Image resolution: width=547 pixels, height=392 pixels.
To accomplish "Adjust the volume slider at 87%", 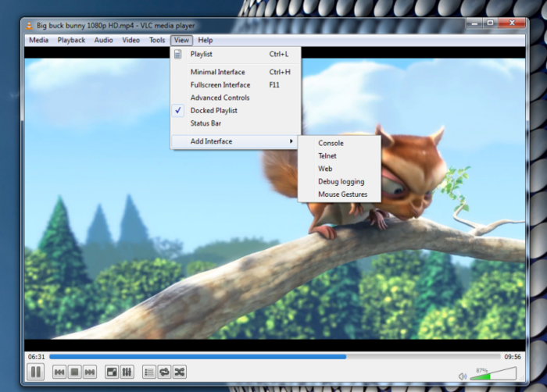I will tap(493, 373).
